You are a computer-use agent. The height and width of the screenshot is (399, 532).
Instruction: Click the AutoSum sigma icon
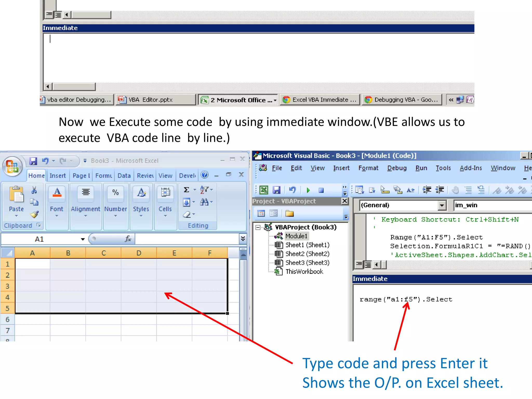[x=186, y=190]
